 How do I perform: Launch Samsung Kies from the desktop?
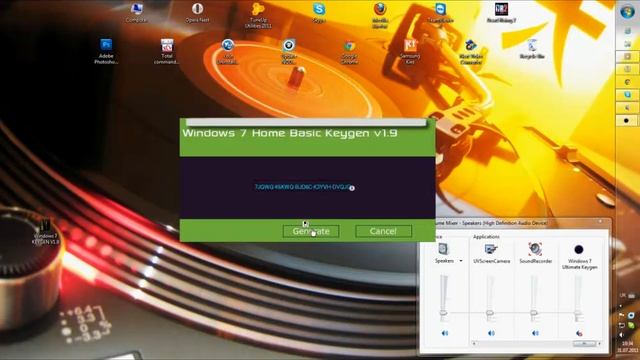(x=410, y=51)
